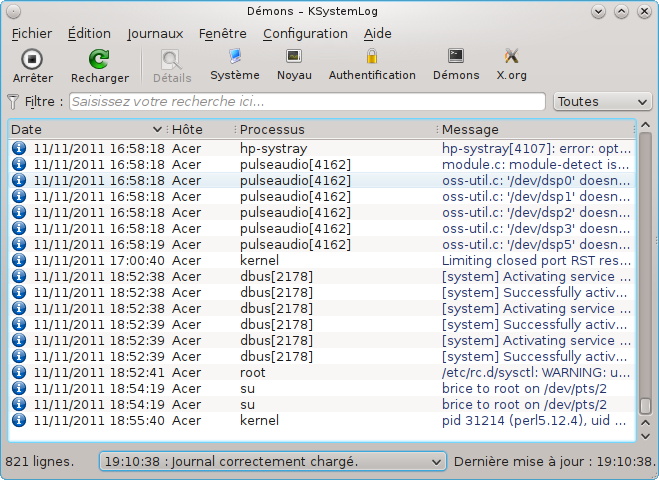This screenshot has width=659, height=480.
Task: Sort by the Date column header
Action: coord(86,129)
